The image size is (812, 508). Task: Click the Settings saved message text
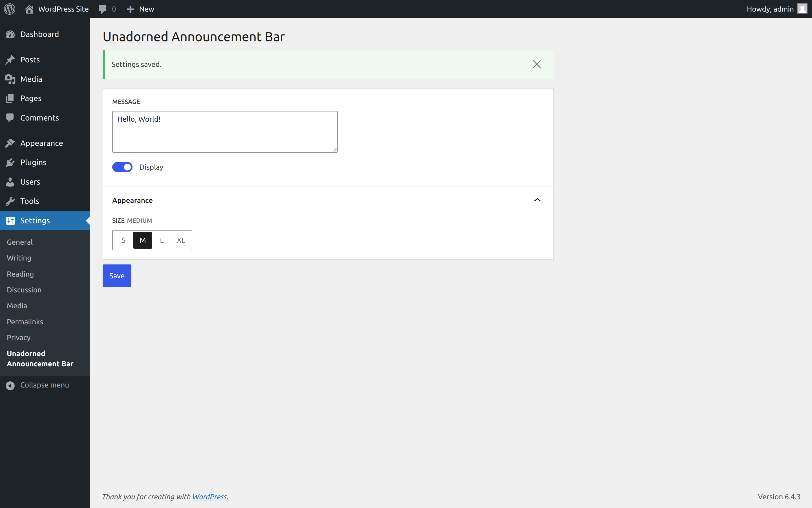coord(136,65)
